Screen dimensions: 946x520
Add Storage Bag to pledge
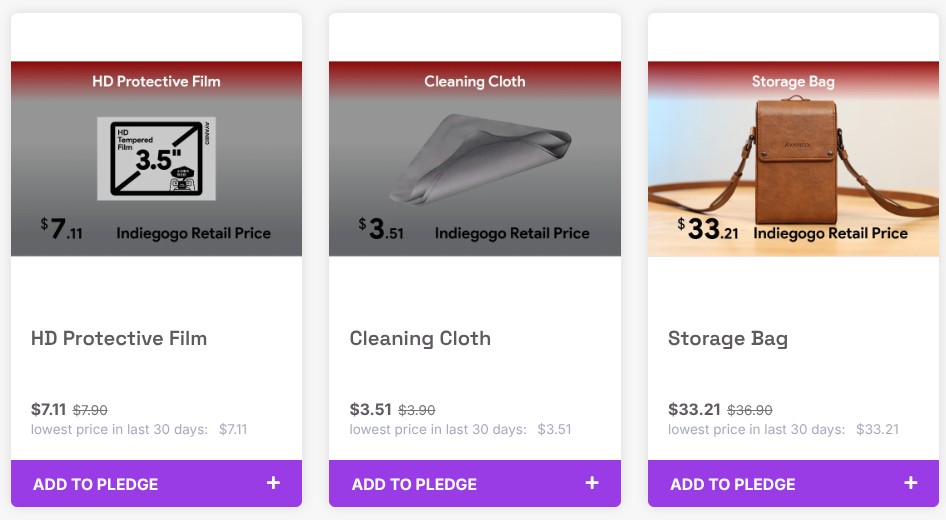point(733,484)
